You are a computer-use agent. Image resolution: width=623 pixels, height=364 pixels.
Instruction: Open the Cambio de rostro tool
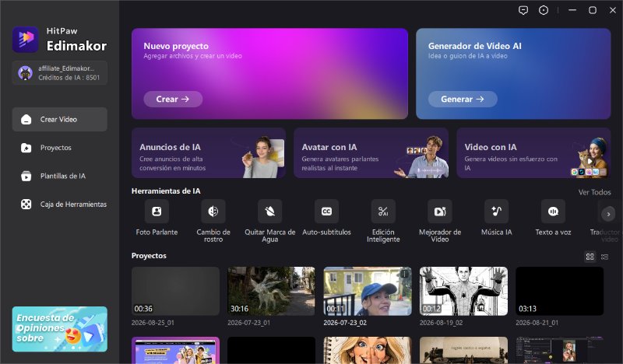(x=213, y=221)
